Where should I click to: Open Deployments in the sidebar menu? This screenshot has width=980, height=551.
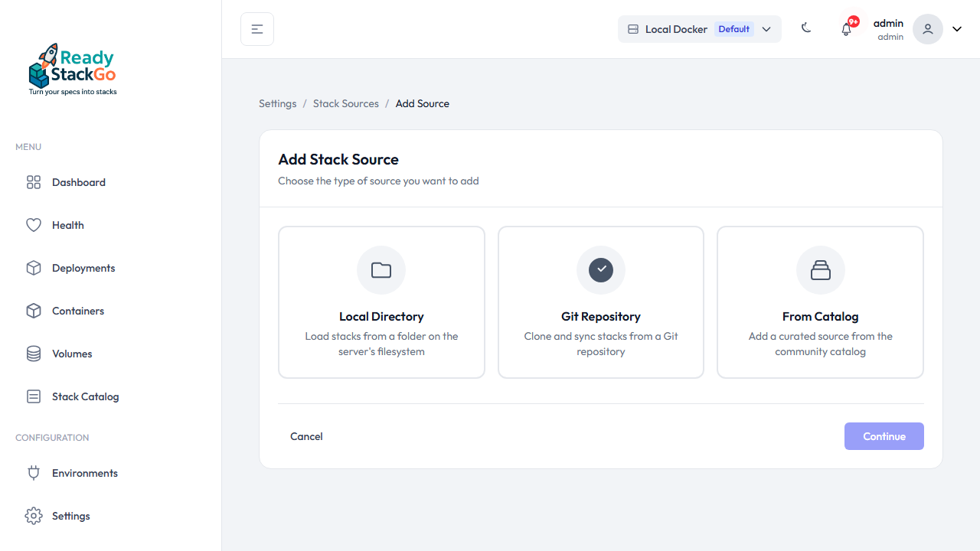pyautogui.click(x=83, y=268)
